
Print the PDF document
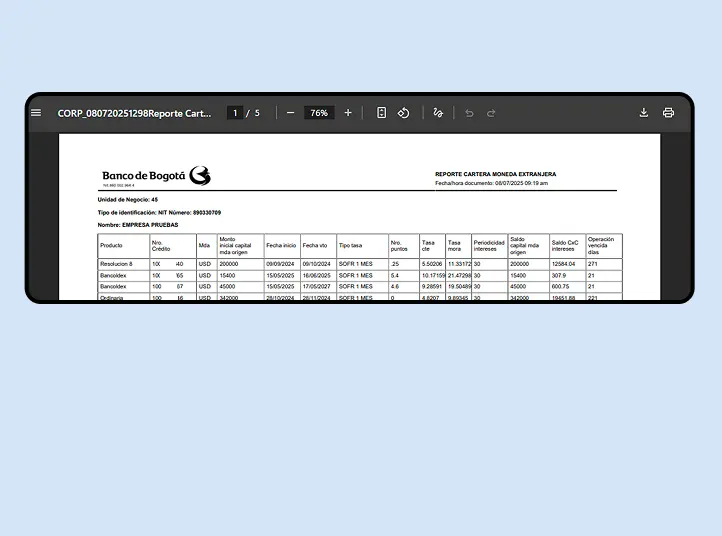[x=668, y=113]
